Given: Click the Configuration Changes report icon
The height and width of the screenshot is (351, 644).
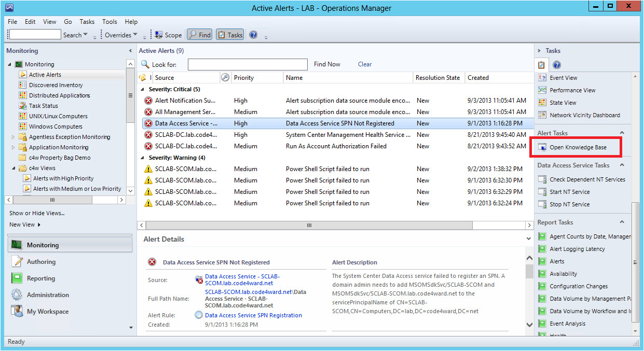Looking at the screenshot, I should click(542, 286).
